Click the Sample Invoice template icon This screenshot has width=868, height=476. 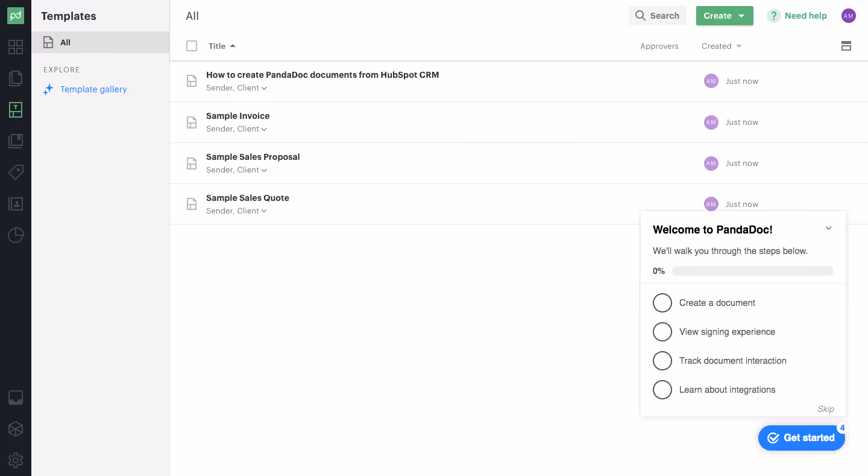click(x=192, y=122)
